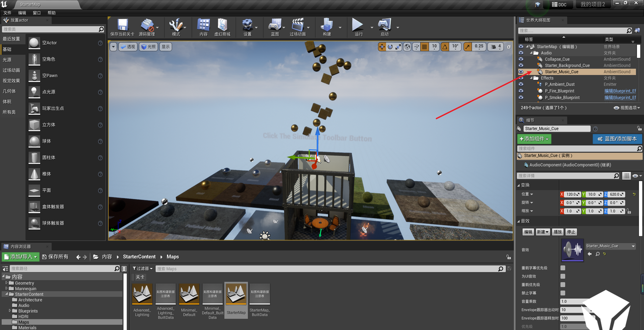Click 保存所有 in content browser

[x=55, y=257]
